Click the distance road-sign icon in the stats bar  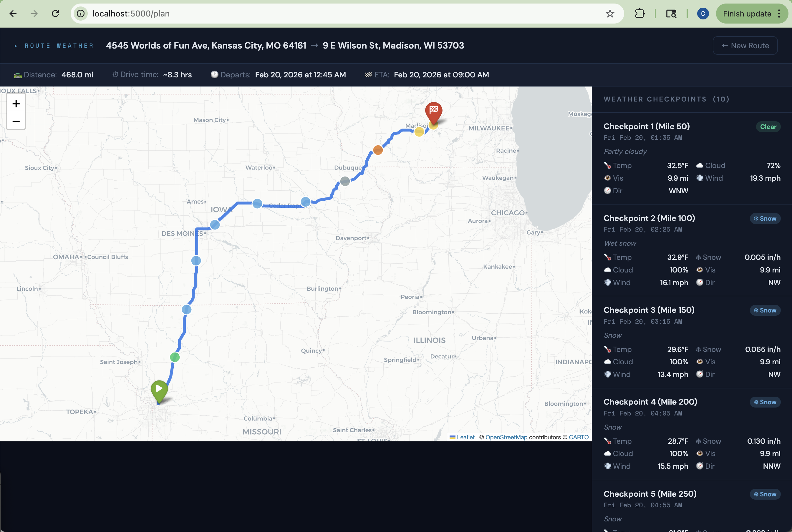17,75
